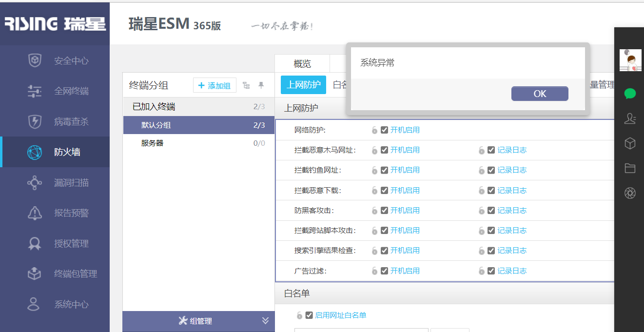
Task: Open the folder icon in right bar
Action: (x=630, y=168)
